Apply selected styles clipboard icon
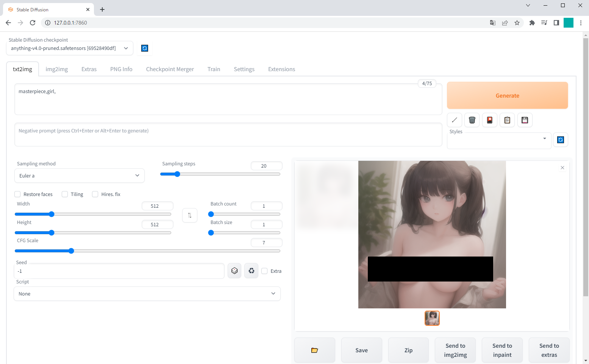 pos(507,120)
